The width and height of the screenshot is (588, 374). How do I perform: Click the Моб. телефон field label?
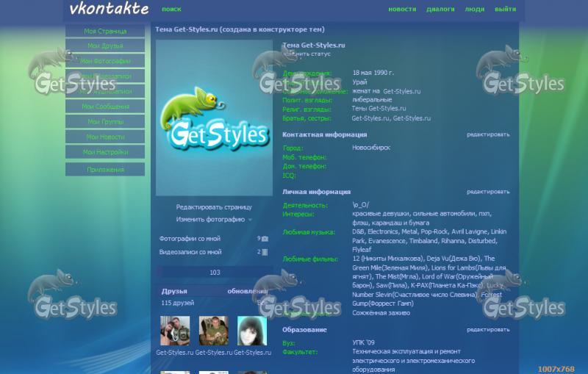click(304, 157)
